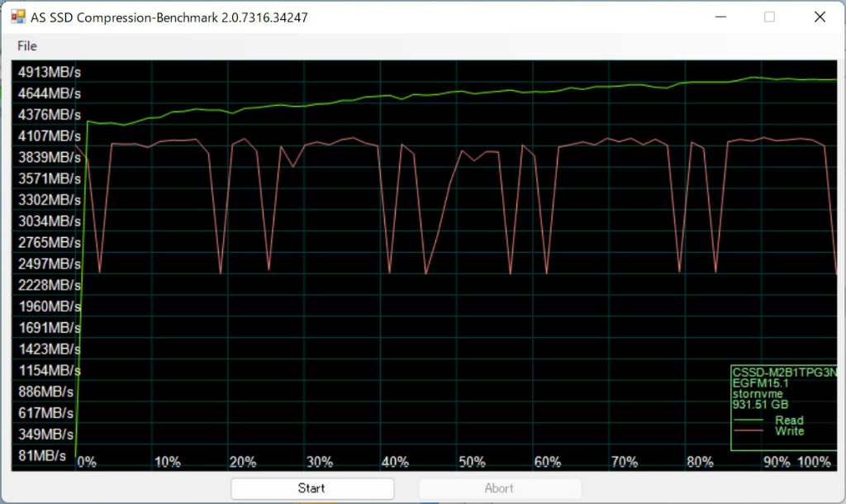846x504 pixels.
Task: Click the window title text AS SSD Compression-Benchmark
Action: (x=169, y=17)
